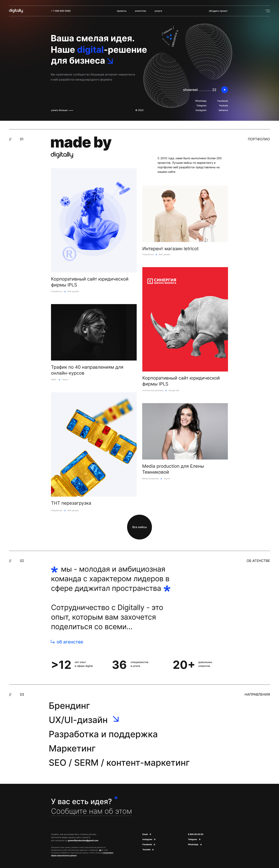The width and height of the screenshot is (279, 868).
Task: Open the behance link in hero
Action: tap(223, 110)
